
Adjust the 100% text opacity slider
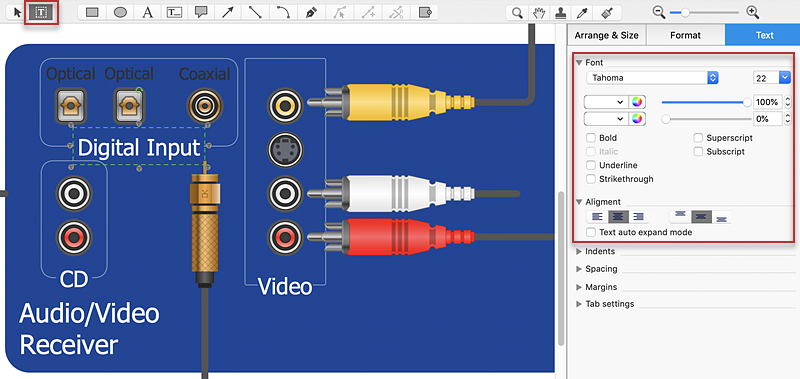tap(706, 102)
